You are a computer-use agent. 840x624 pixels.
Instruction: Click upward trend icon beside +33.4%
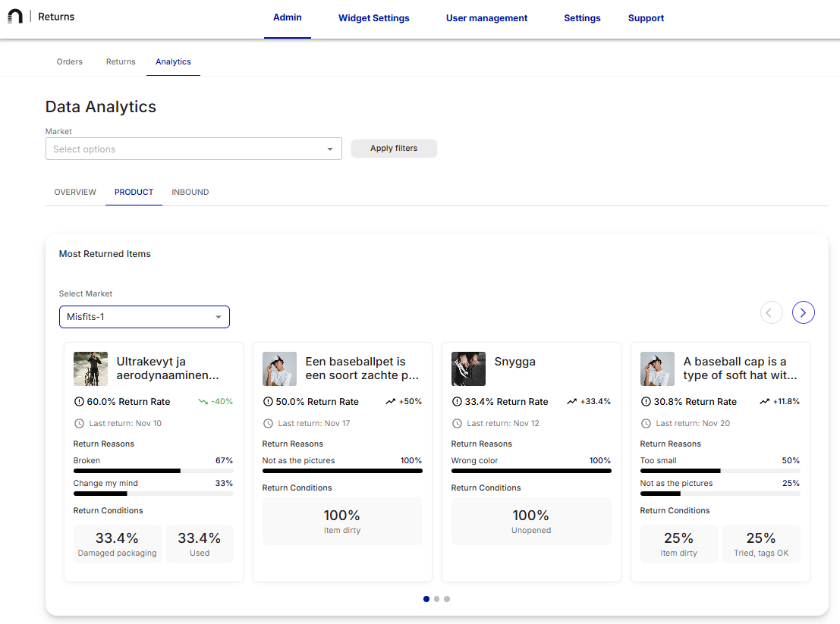[571, 402]
